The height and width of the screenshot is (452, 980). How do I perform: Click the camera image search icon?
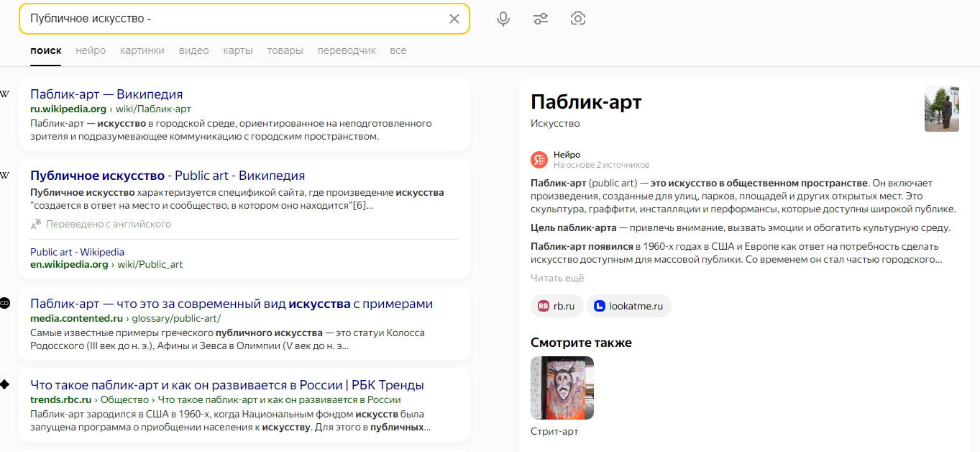(x=578, y=19)
